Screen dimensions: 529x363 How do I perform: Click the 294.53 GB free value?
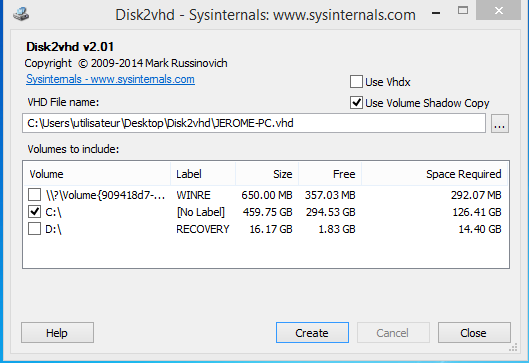pyautogui.click(x=331, y=212)
